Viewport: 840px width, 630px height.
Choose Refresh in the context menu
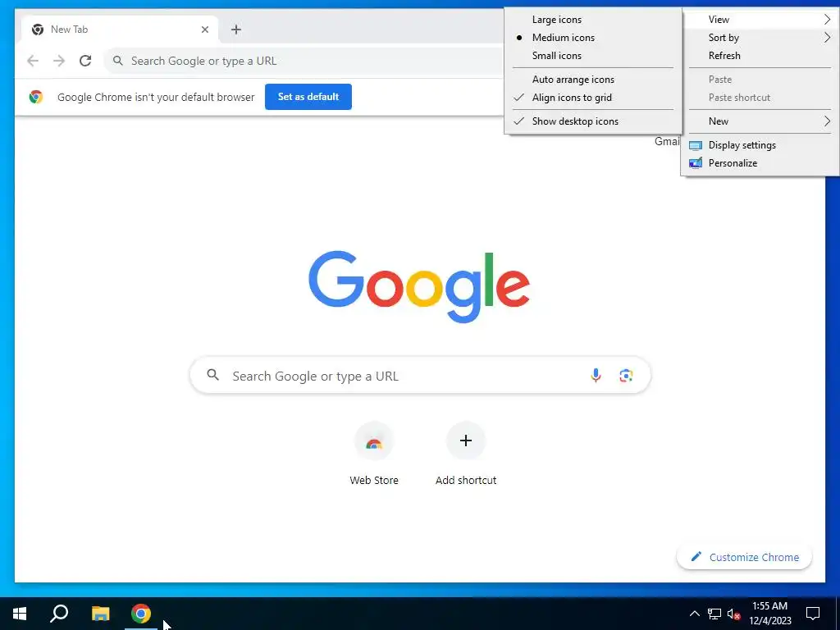[760, 56]
